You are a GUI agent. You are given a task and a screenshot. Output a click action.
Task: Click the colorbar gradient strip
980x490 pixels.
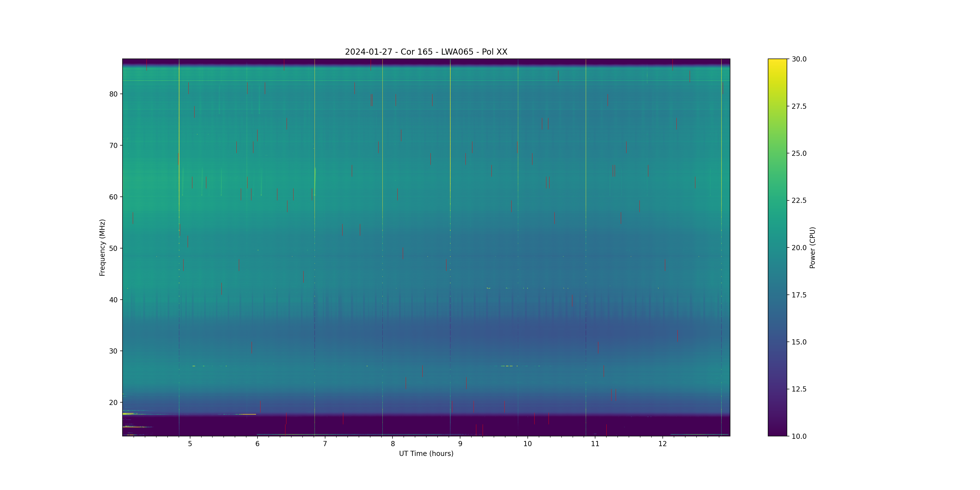(777, 247)
